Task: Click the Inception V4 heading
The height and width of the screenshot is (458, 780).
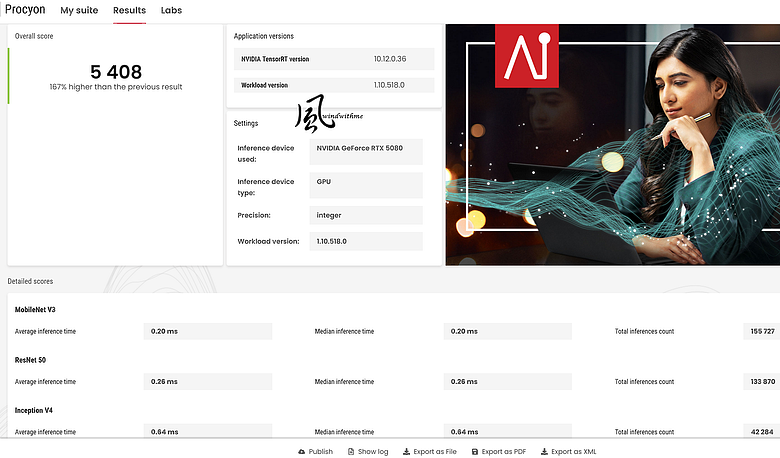Action: coord(33,410)
